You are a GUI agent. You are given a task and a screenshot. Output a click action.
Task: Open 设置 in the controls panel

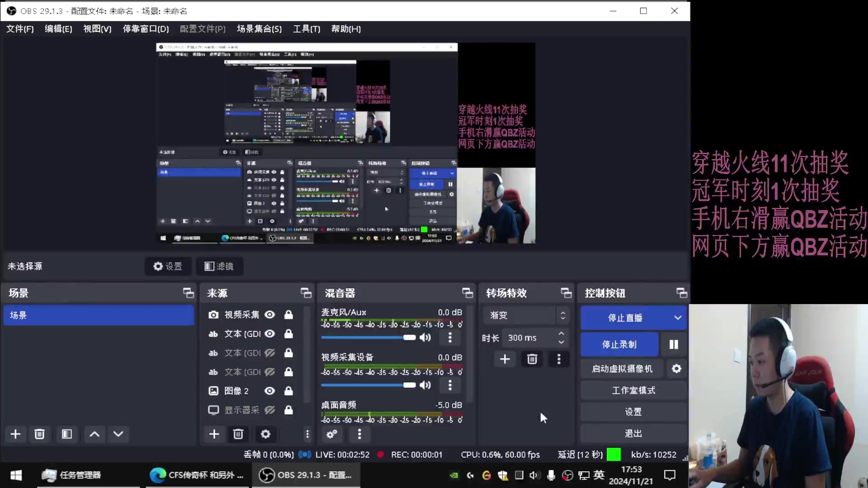click(633, 412)
